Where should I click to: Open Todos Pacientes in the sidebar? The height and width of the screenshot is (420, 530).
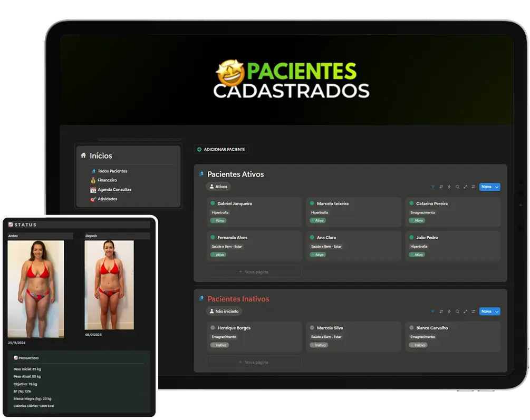click(112, 171)
